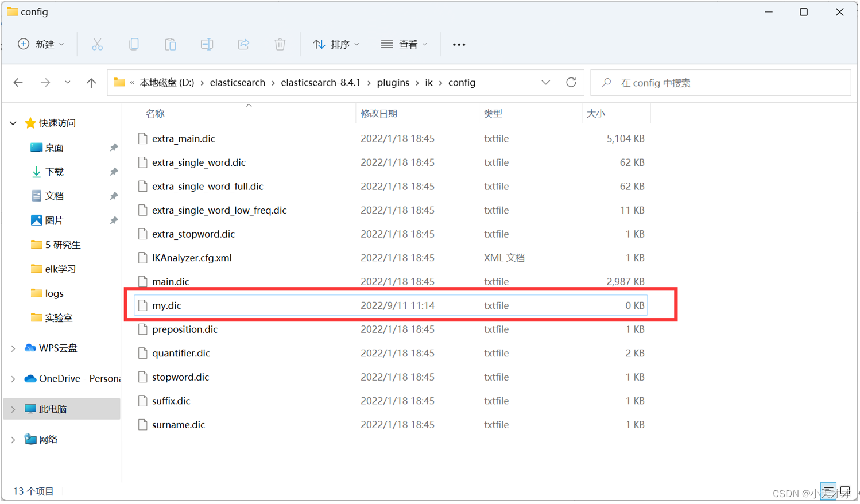Screen dimensions: 860x504
Task: Go forward with the right arrow
Action: [x=45, y=83]
